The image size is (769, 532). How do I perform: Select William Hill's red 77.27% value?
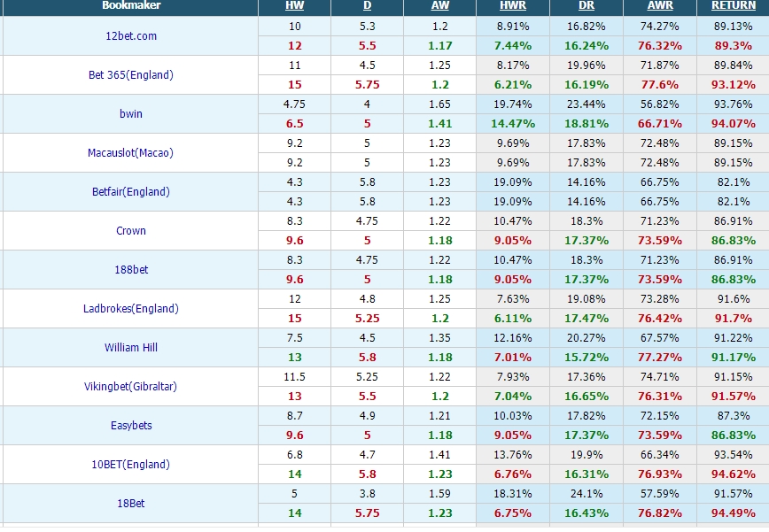coord(660,357)
